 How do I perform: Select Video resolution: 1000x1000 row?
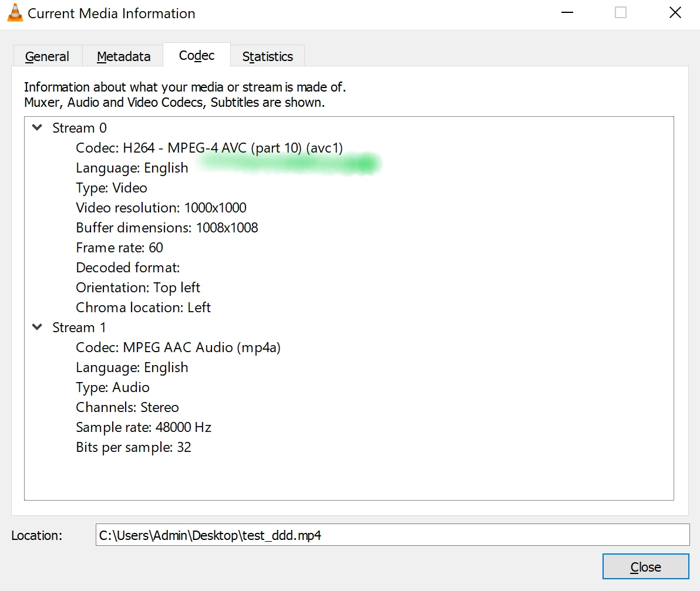[161, 207]
